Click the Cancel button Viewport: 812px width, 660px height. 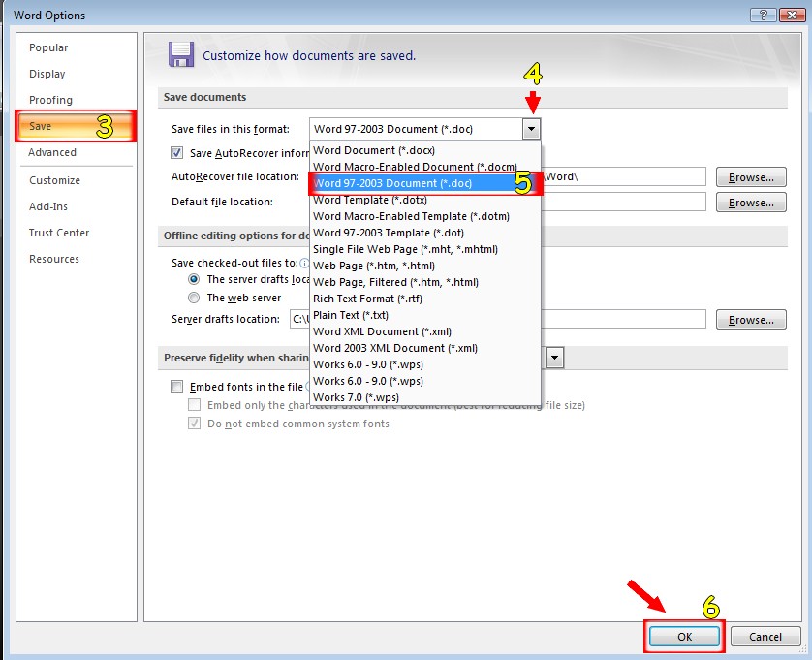click(x=765, y=637)
